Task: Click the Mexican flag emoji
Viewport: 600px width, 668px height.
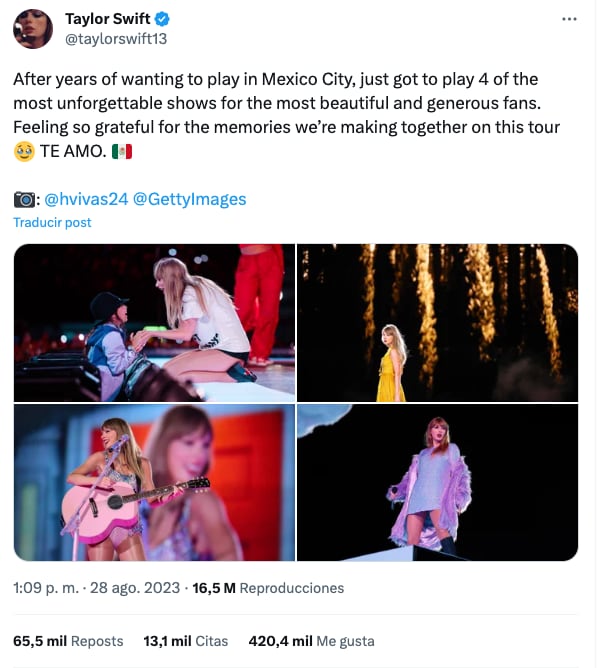Action: point(121,151)
